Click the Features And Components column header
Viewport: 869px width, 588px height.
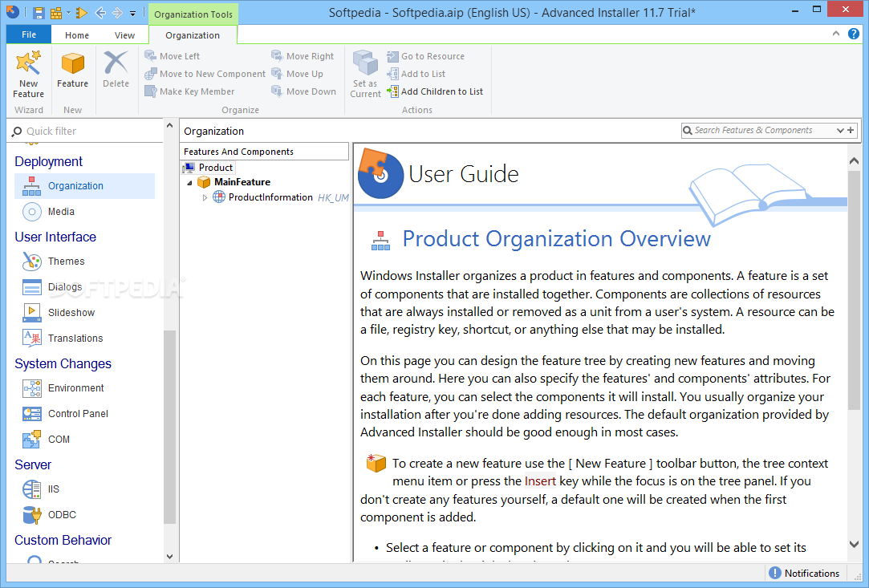coord(264,152)
